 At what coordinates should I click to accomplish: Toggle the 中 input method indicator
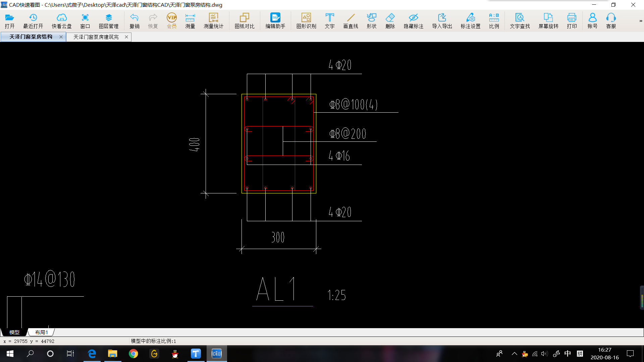pyautogui.click(x=568, y=354)
